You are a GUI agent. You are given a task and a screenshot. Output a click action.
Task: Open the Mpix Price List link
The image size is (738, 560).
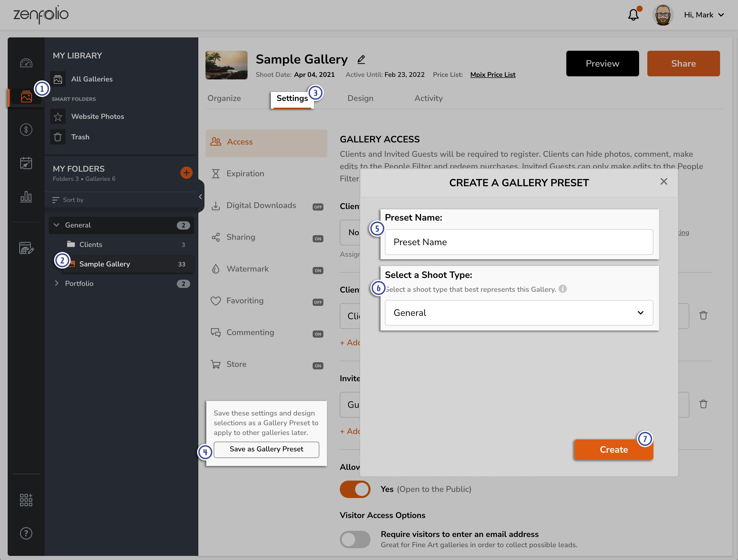[x=493, y=74]
